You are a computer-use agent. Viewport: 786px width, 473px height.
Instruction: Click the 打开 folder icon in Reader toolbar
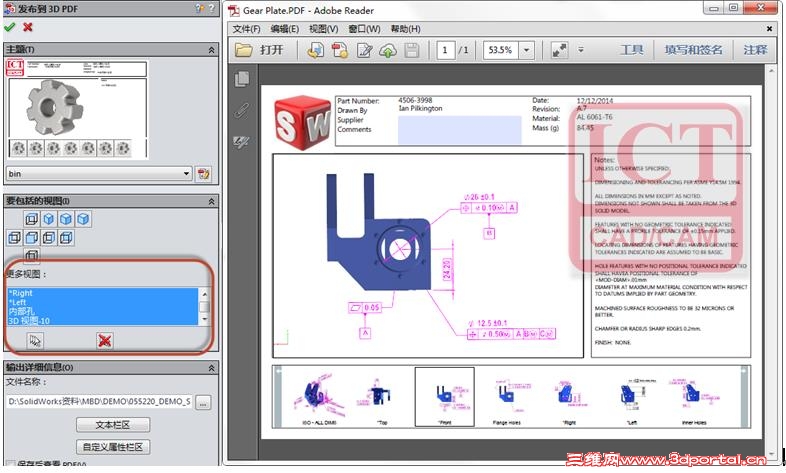(x=244, y=50)
